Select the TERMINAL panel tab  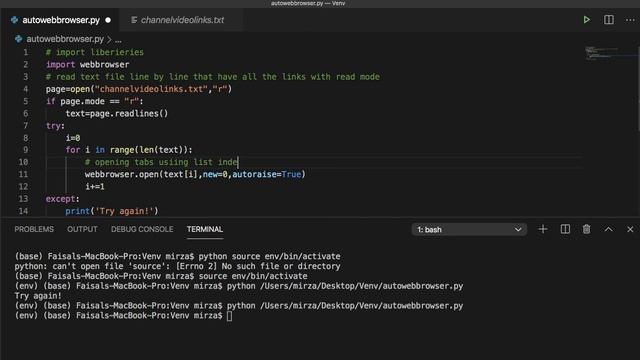pos(204,229)
